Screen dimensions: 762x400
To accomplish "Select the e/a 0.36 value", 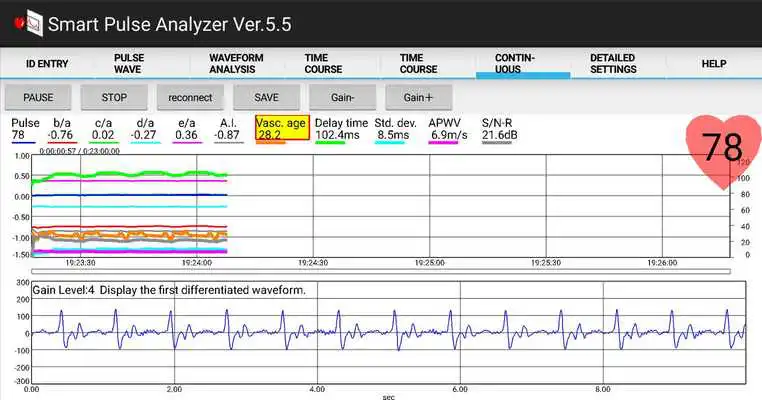I will [187, 129].
